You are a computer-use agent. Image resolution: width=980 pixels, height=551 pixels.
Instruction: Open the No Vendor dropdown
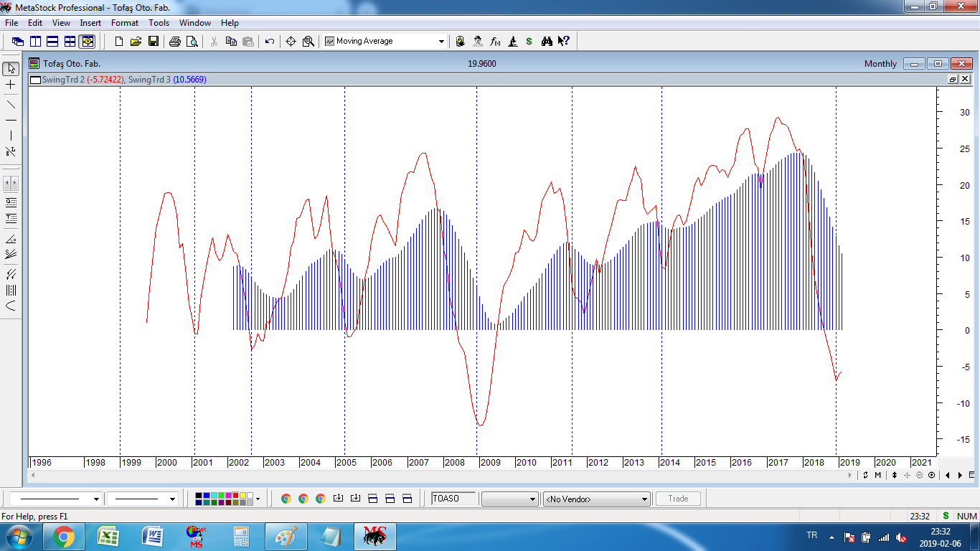(x=596, y=499)
